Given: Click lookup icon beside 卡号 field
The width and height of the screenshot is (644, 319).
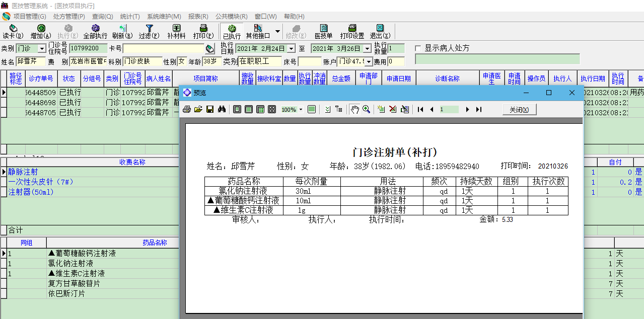Looking at the screenshot, I should pyautogui.click(x=210, y=49).
